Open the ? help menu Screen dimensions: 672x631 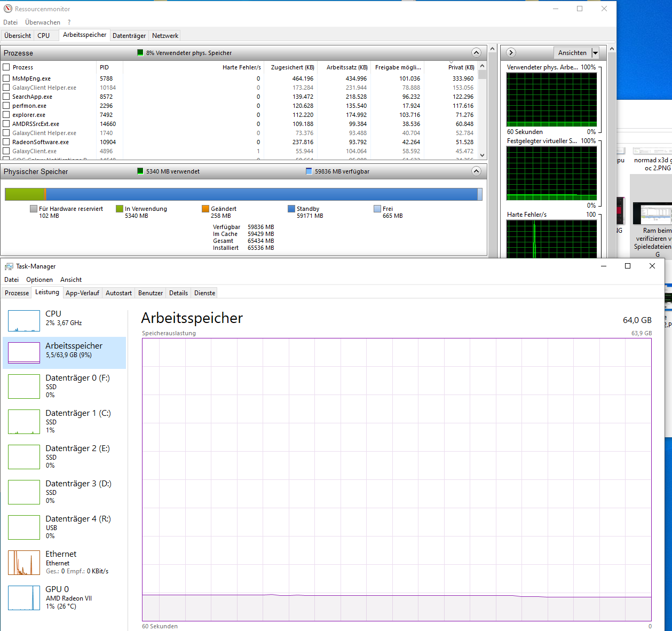(69, 22)
